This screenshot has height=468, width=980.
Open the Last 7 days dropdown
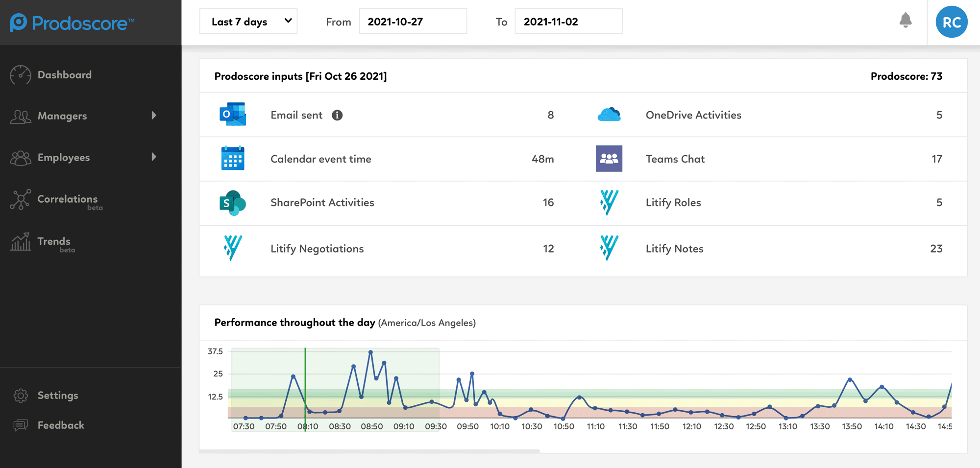pyautogui.click(x=248, y=22)
